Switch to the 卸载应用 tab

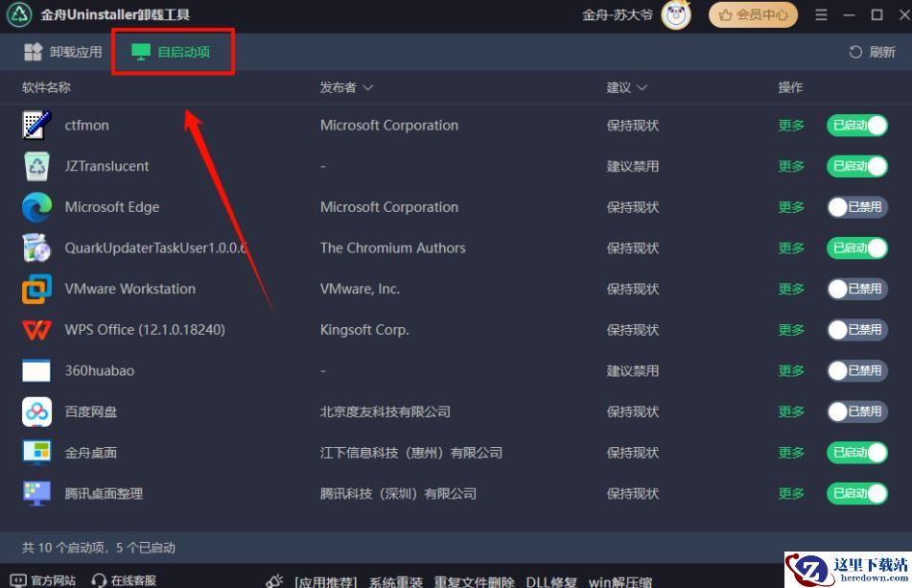63,52
